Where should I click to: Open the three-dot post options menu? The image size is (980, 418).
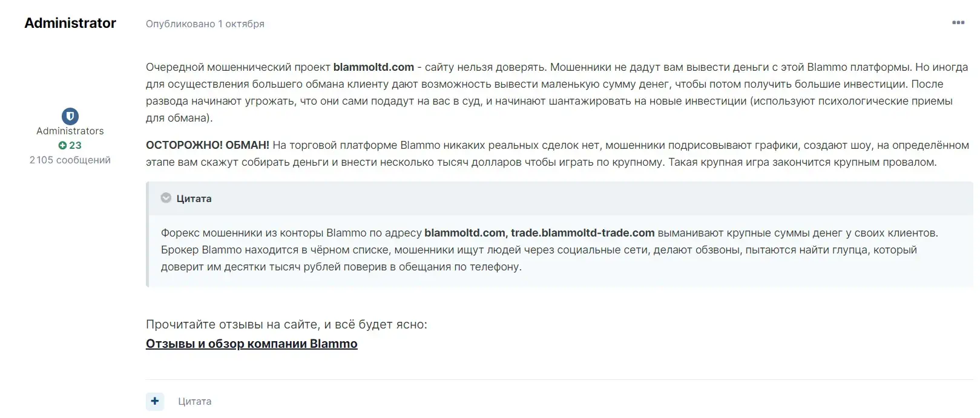tap(958, 22)
